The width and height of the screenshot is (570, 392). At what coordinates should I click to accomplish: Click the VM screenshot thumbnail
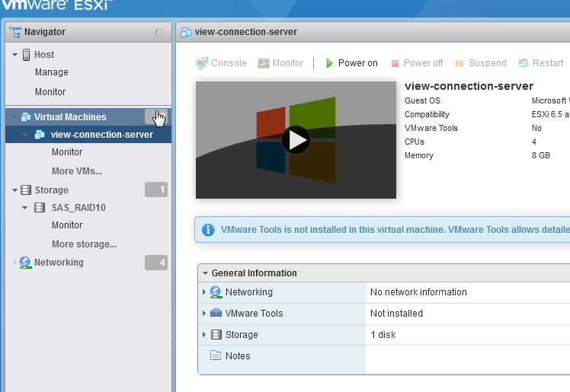pos(296,140)
